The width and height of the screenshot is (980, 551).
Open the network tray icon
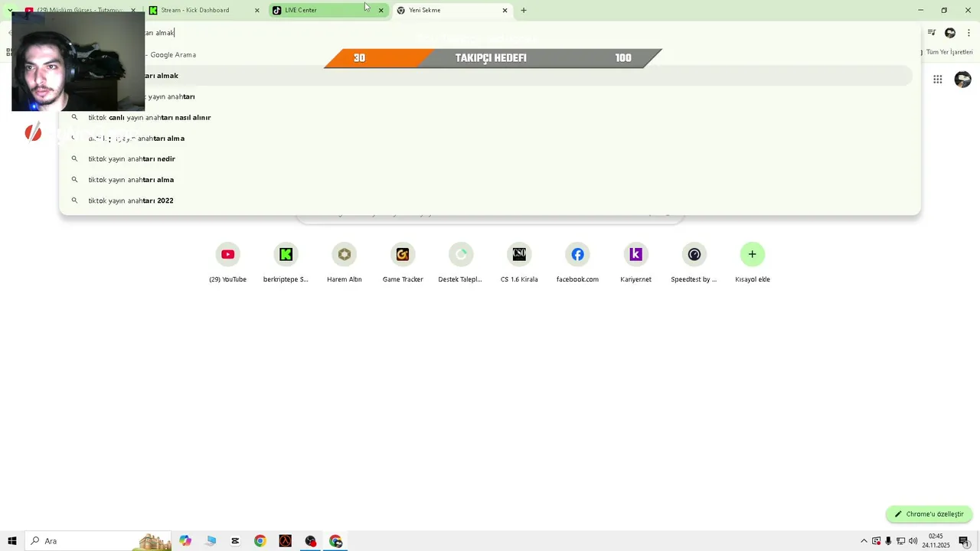900,541
